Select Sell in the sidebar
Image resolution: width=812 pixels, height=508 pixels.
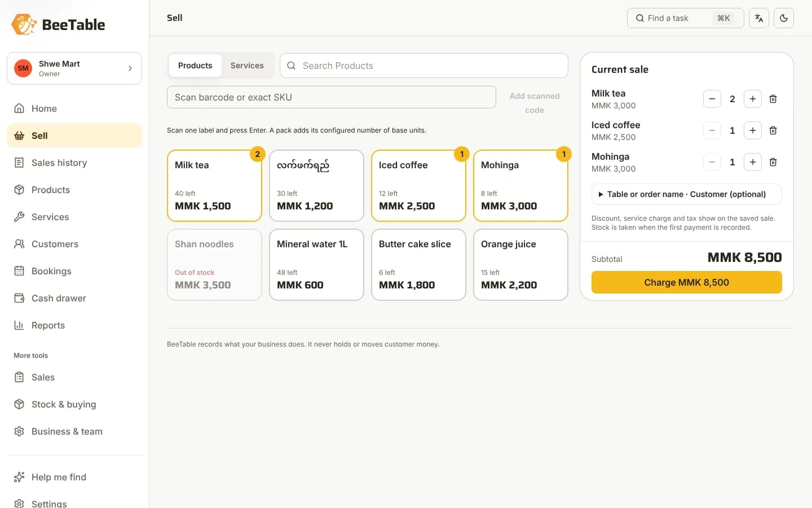click(74, 135)
